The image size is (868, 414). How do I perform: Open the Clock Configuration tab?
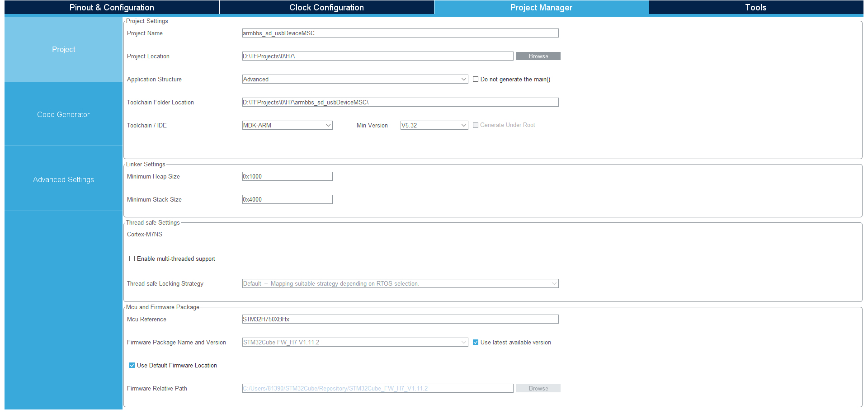click(326, 7)
